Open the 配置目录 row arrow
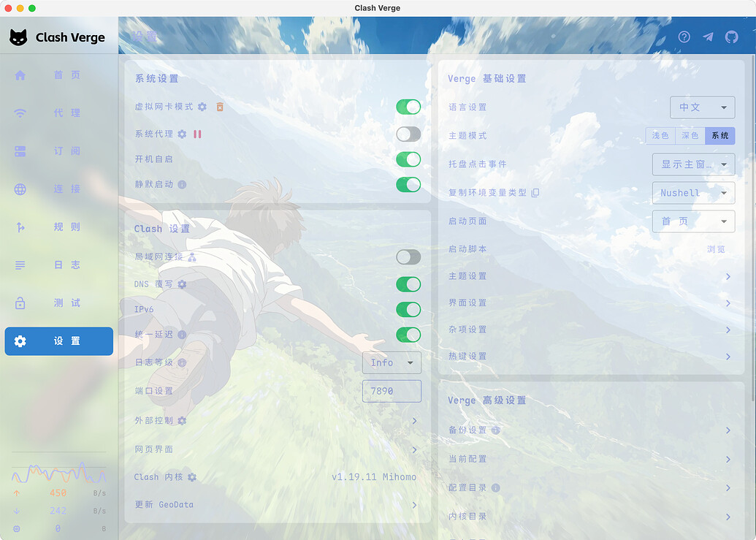Viewport: 756px width, 540px height. click(728, 487)
